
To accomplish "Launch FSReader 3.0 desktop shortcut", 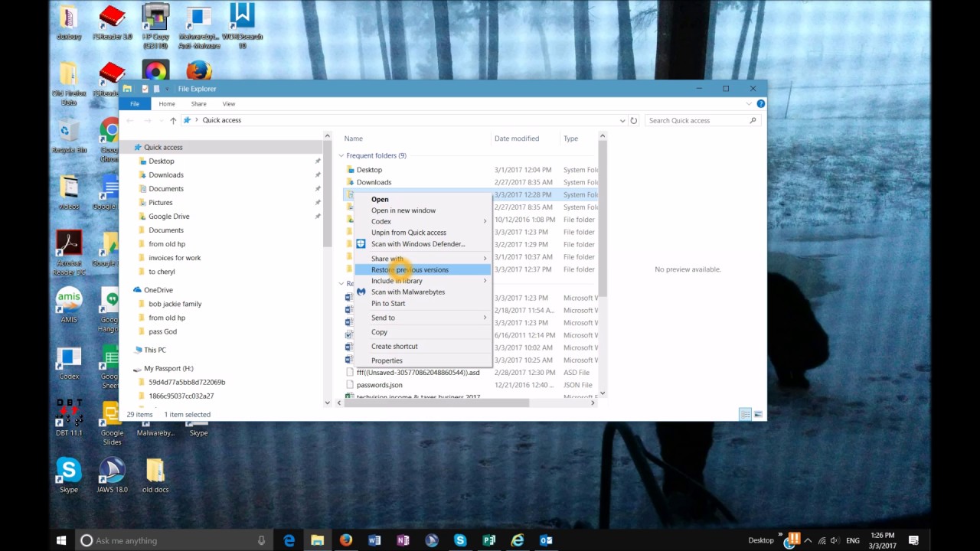I will [113, 23].
